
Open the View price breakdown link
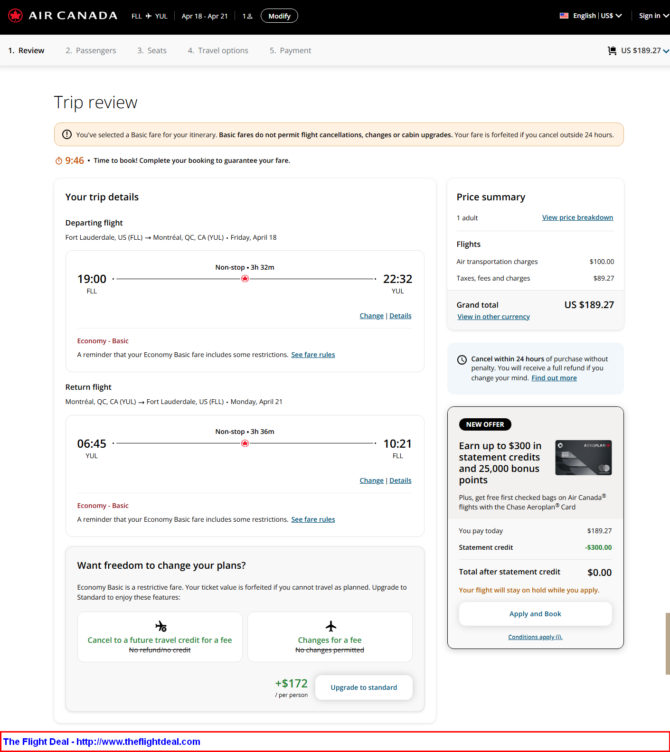tap(577, 218)
